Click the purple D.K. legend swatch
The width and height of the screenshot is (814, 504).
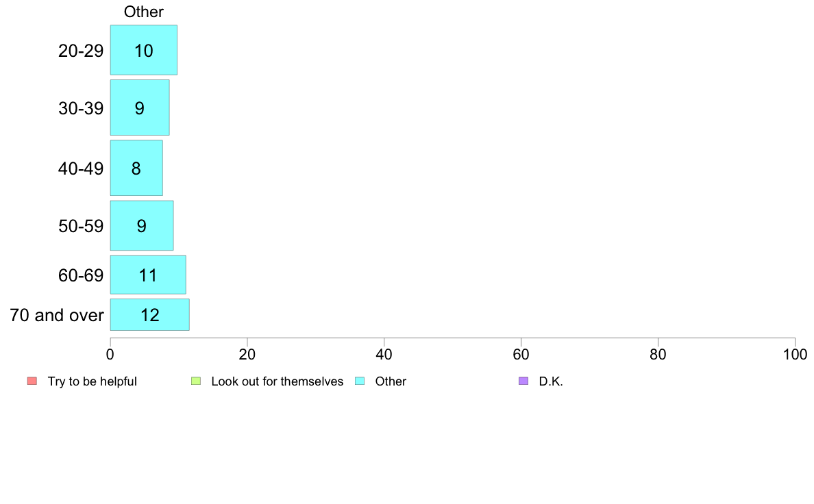pos(523,381)
